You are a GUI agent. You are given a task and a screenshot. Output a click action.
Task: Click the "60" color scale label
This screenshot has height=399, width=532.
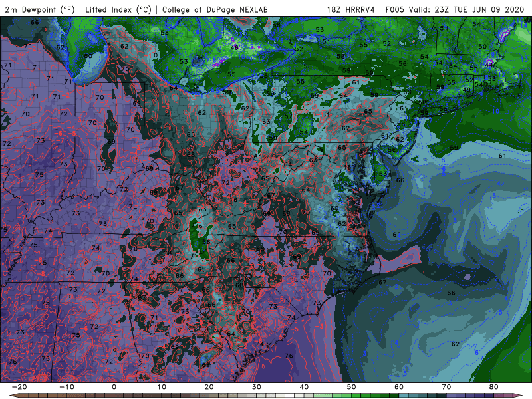(x=399, y=387)
